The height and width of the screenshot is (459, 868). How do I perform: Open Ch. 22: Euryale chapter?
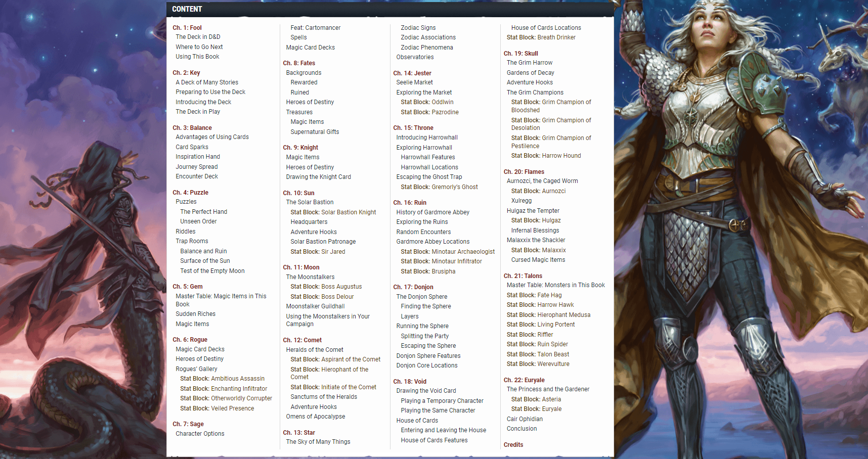coord(524,380)
